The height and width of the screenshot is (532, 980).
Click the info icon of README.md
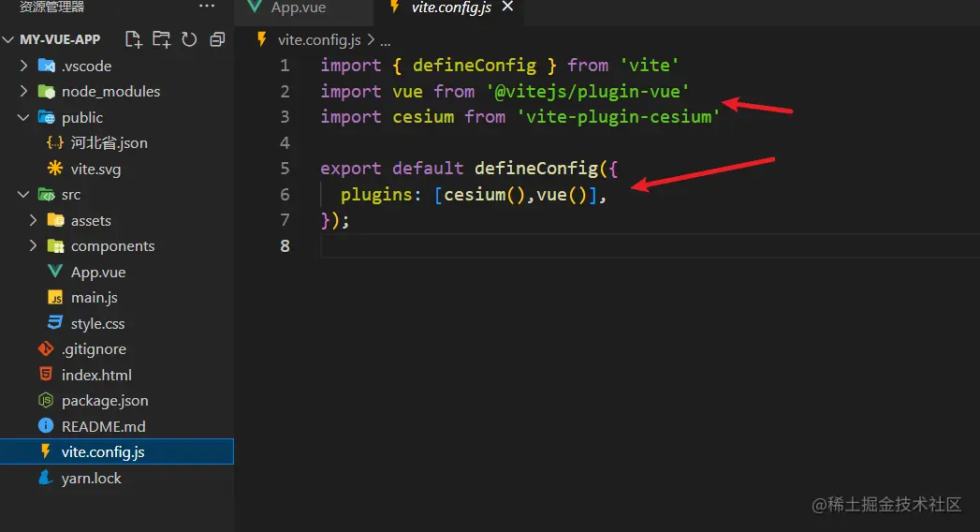[46, 426]
